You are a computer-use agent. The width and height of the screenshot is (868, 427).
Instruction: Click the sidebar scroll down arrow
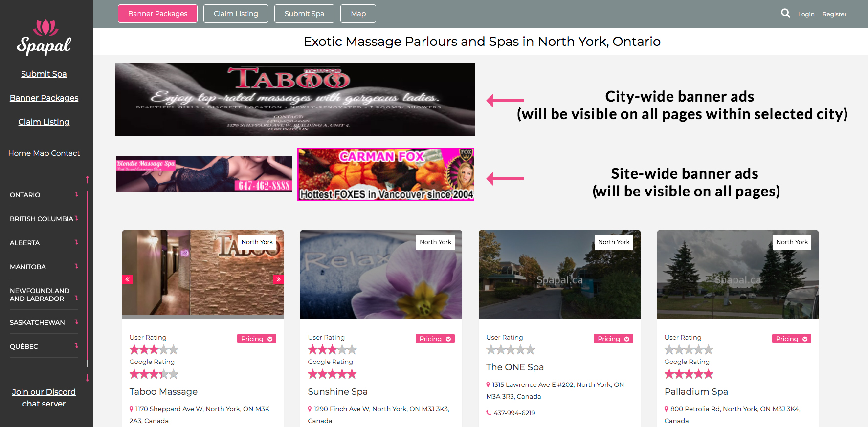coord(88,378)
